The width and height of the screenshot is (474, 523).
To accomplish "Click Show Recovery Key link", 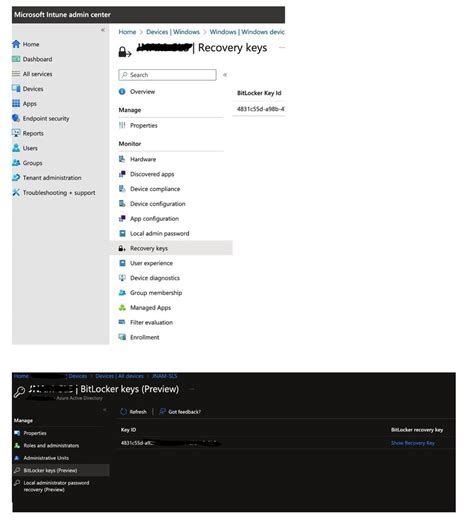I will pyautogui.click(x=413, y=443).
